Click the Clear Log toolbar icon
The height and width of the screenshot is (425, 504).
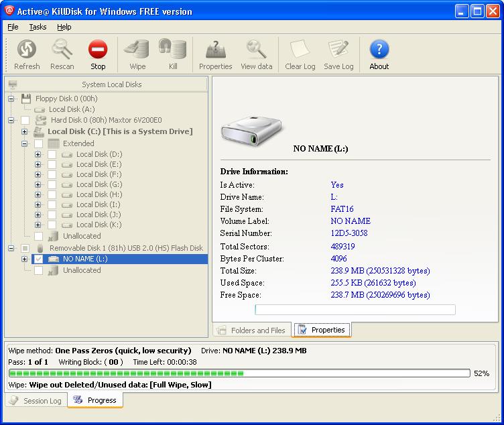[300, 49]
